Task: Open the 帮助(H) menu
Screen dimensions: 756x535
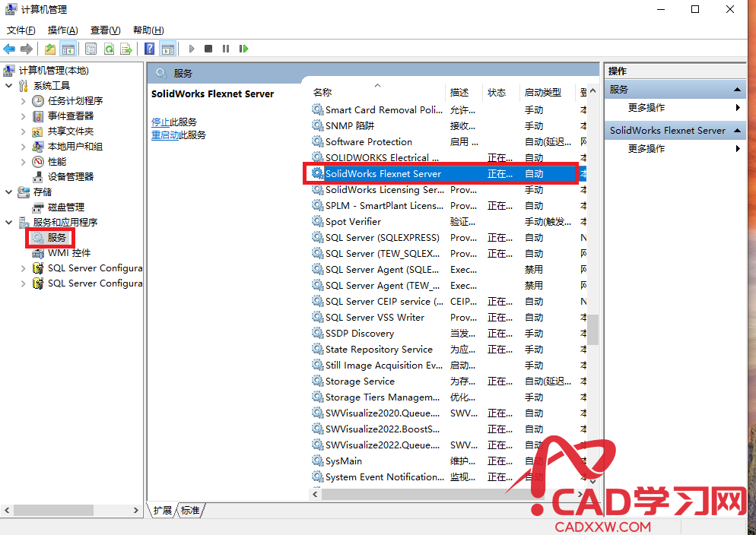Action: [x=148, y=30]
